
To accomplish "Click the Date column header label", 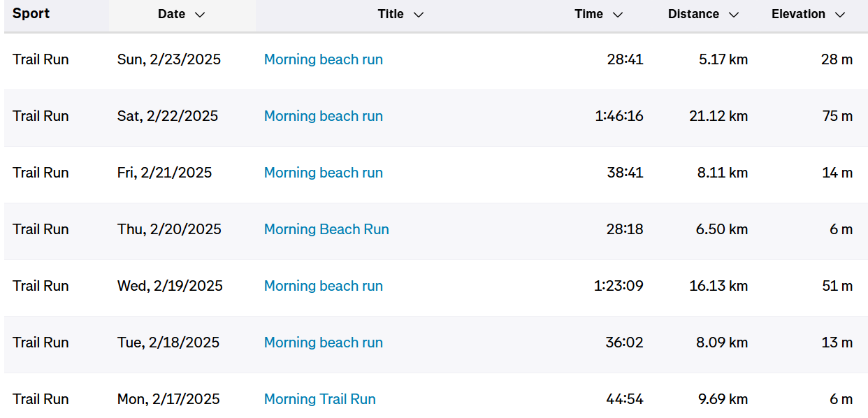I will pos(171,14).
